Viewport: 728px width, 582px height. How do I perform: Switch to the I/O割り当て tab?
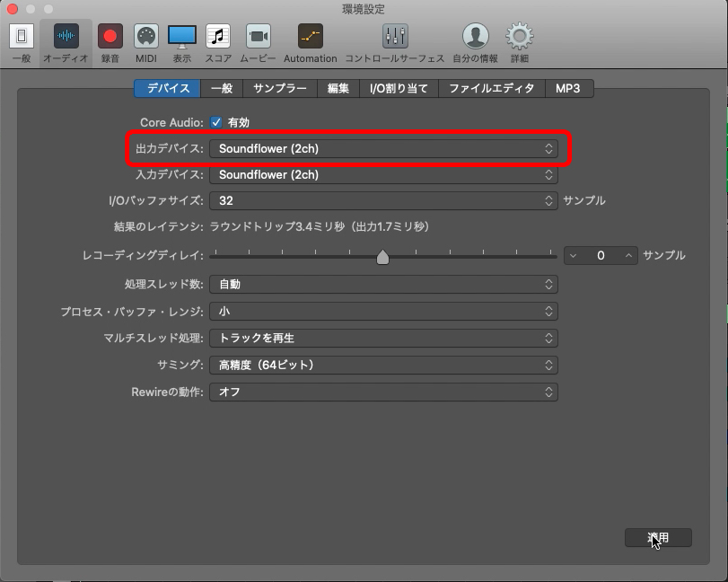point(399,88)
